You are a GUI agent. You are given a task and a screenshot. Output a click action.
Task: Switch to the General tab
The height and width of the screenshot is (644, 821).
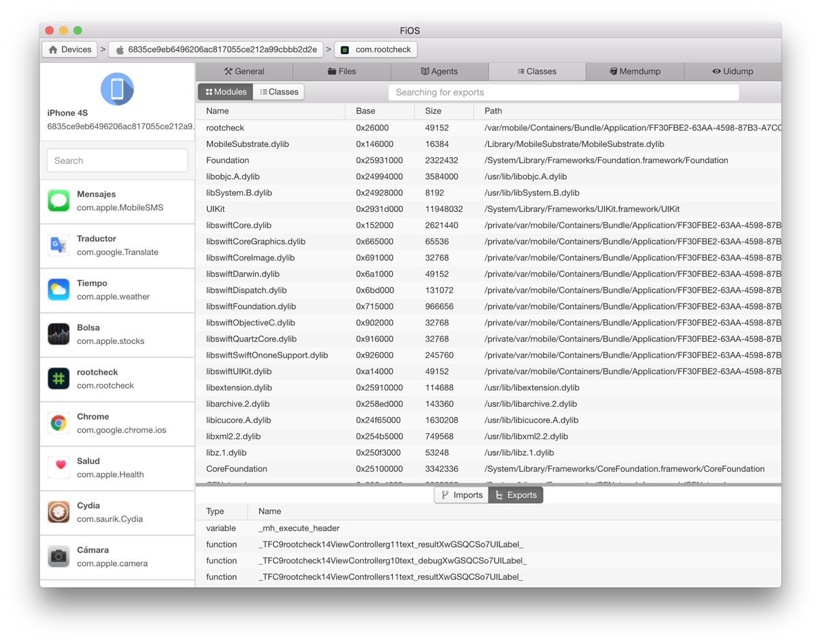click(244, 71)
